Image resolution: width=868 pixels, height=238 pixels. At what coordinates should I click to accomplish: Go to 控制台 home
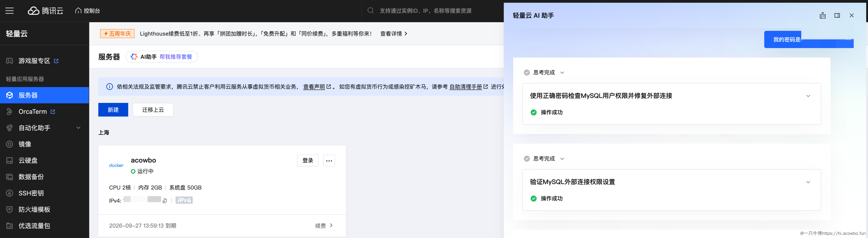point(88,11)
